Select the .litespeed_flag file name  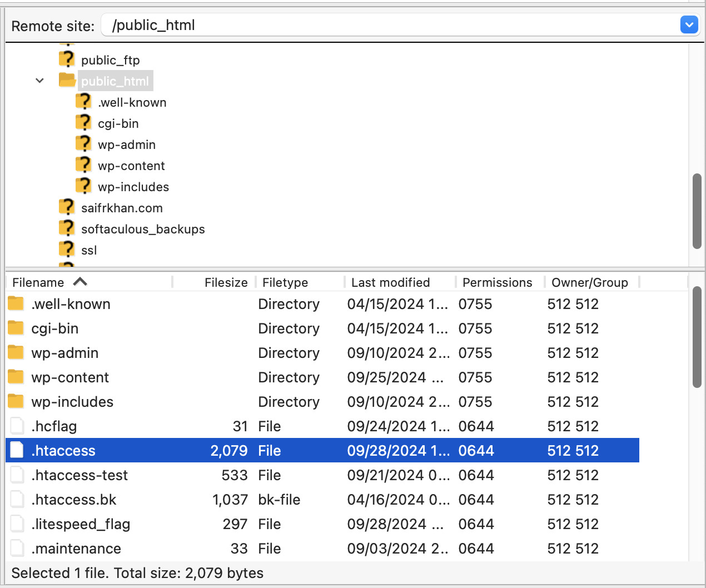[81, 524]
